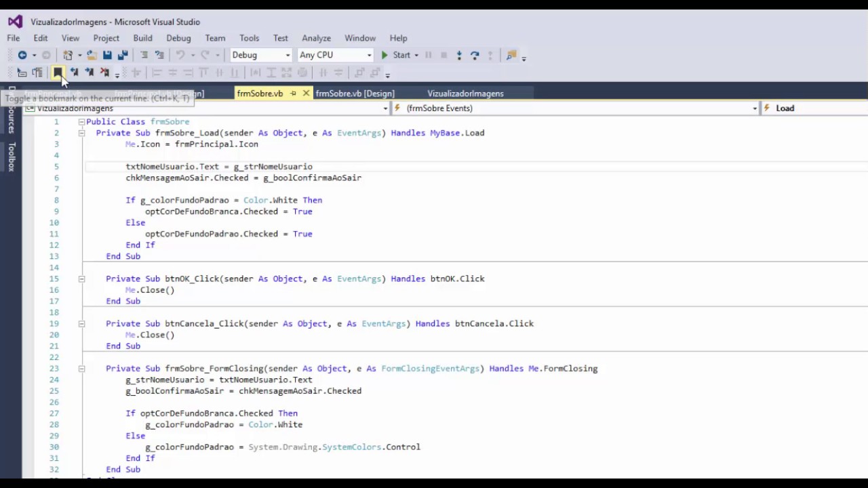This screenshot has width=868, height=488.
Task: Click line number 14 in the margin
Action: 54,268
